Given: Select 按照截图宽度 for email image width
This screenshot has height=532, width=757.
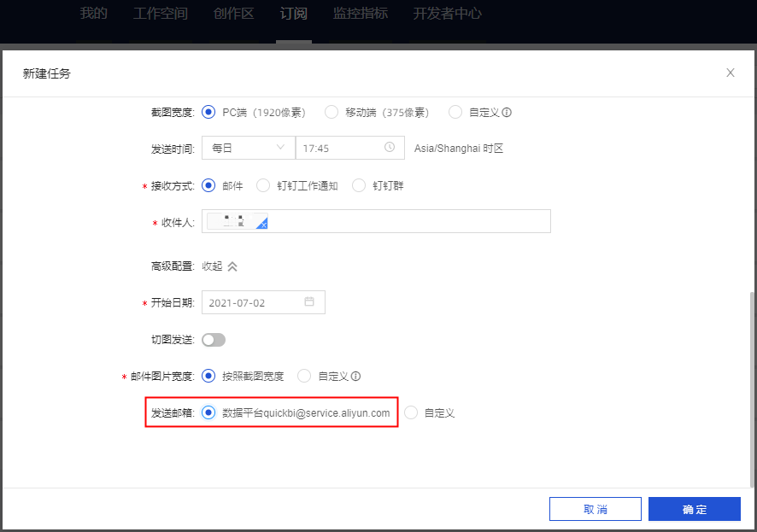Looking at the screenshot, I should click(208, 377).
